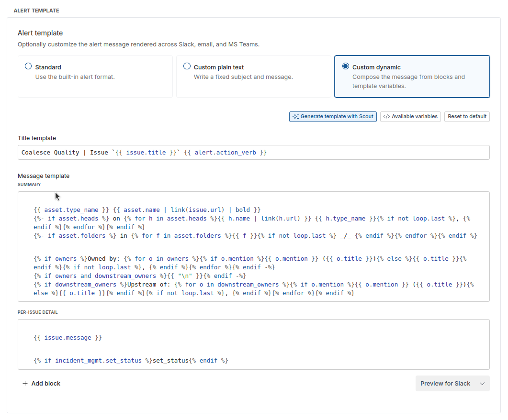Click the 'Use the built-in alert format.' description

tap(75, 77)
